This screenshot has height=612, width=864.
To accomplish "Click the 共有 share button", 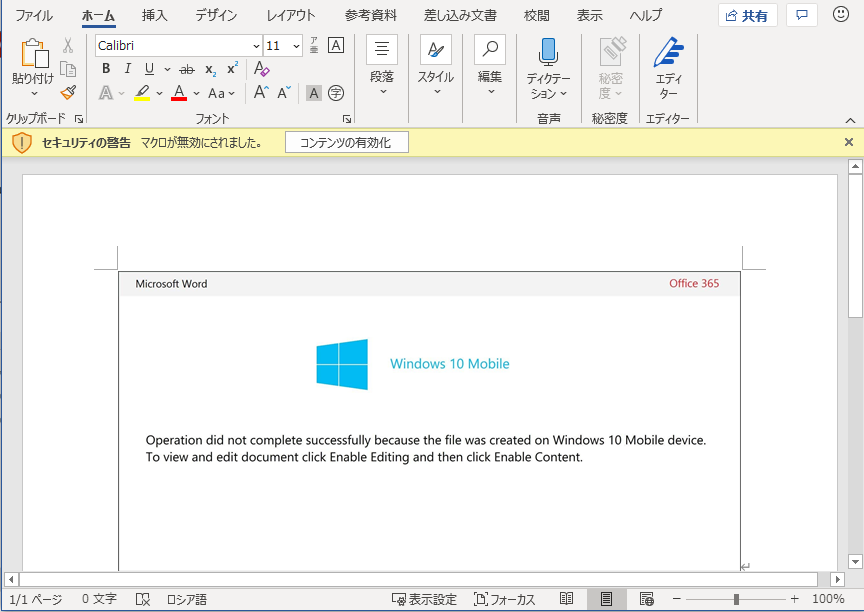I will point(748,15).
